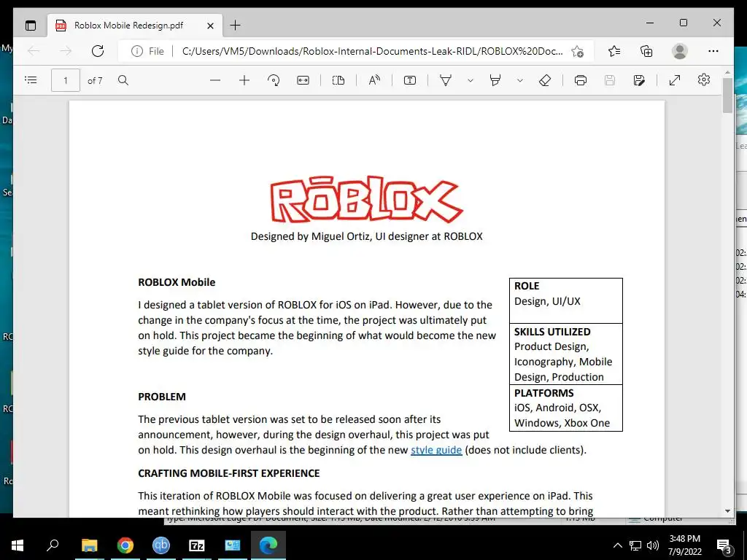View site information File icon
The image size is (747, 560).
point(147,51)
